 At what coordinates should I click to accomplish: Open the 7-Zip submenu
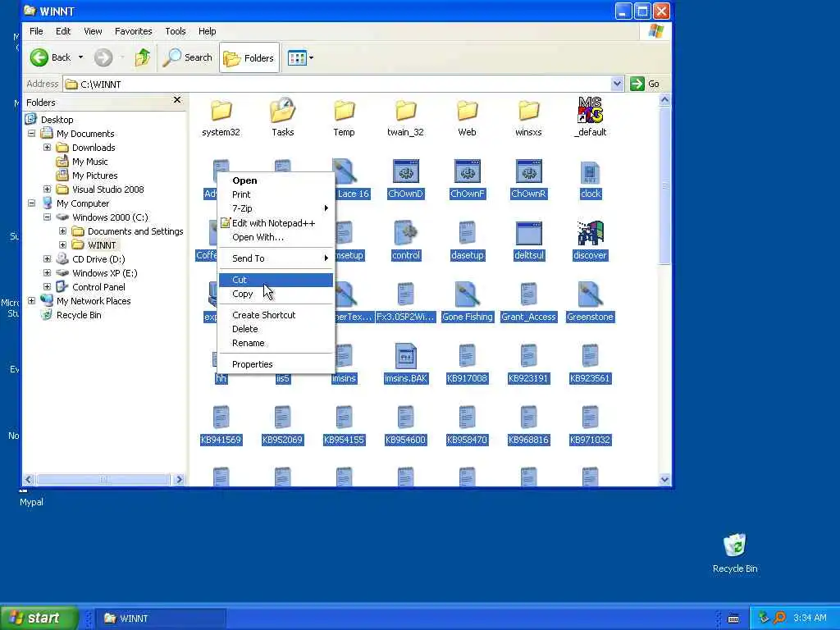tap(276, 208)
